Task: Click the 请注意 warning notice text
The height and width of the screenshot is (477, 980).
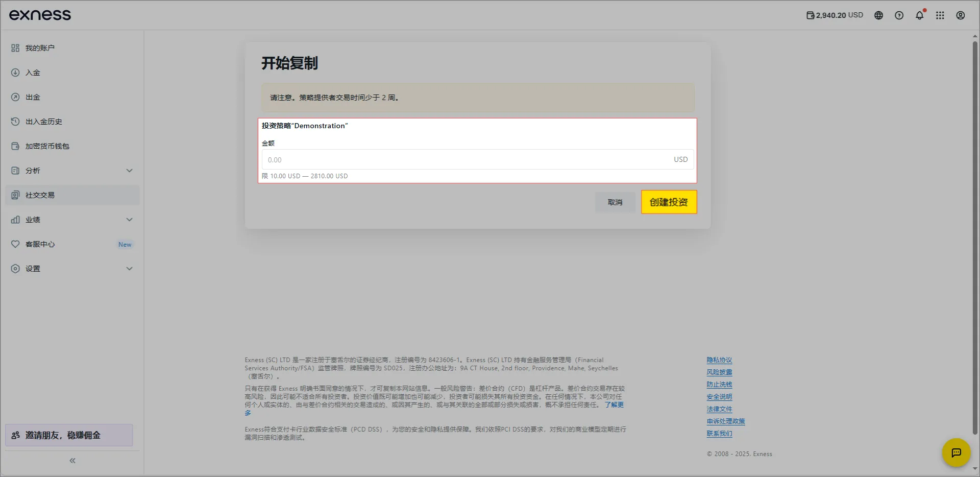Action: (x=334, y=98)
